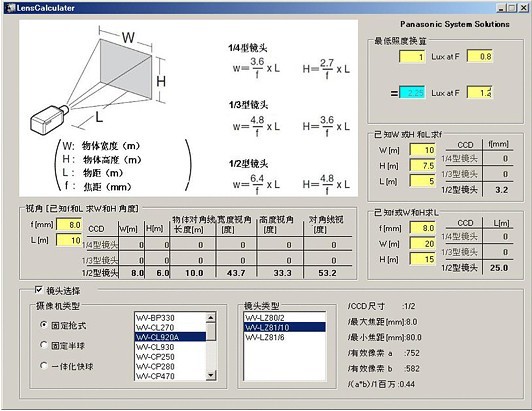The height and width of the screenshot is (411, 532).
Task: Click f[mm] field in 视角 panel
Action: 69,225
